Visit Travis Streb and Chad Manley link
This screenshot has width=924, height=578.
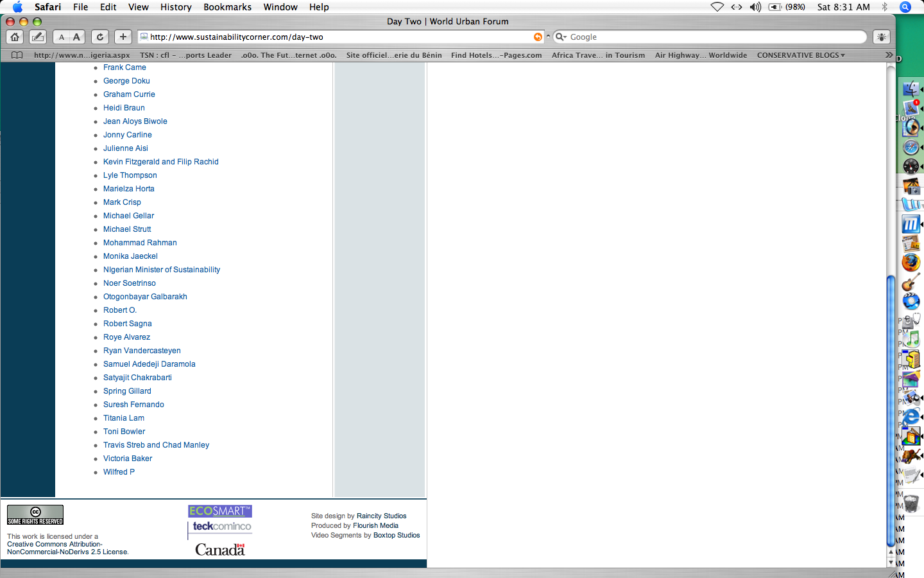156,445
